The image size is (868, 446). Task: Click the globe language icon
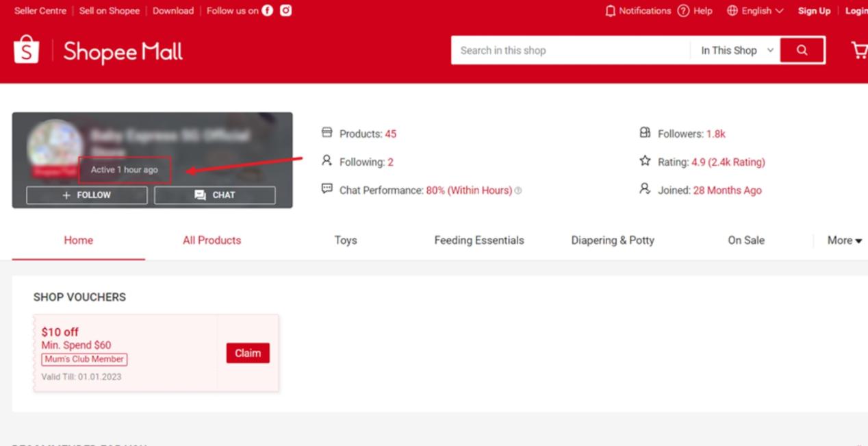pyautogui.click(x=732, y=11)
